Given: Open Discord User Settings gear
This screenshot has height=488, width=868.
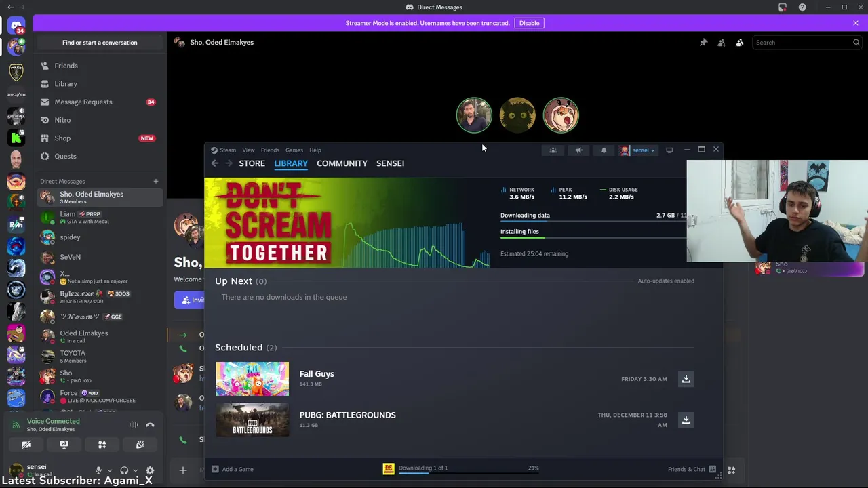Looking at the screenshot, I should [150, 470].
